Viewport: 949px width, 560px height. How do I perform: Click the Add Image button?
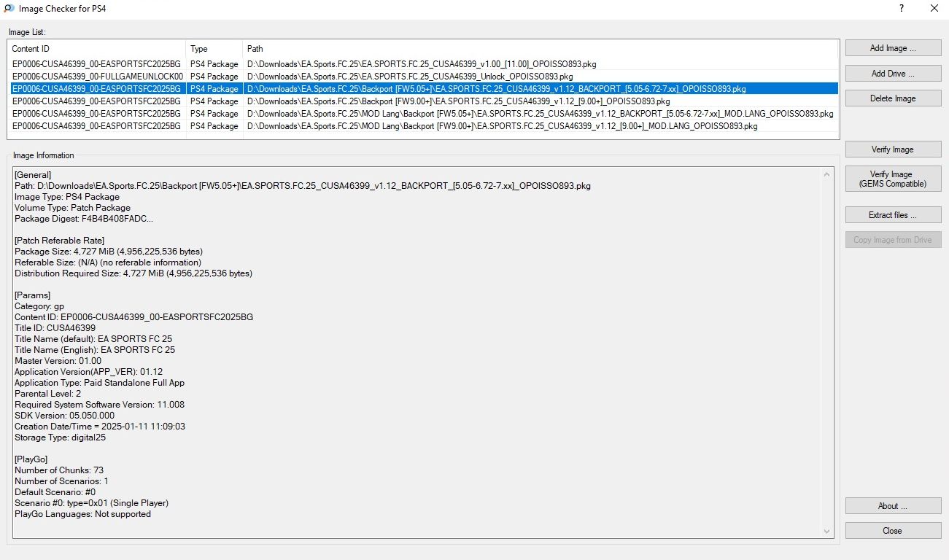click(893, 48)
